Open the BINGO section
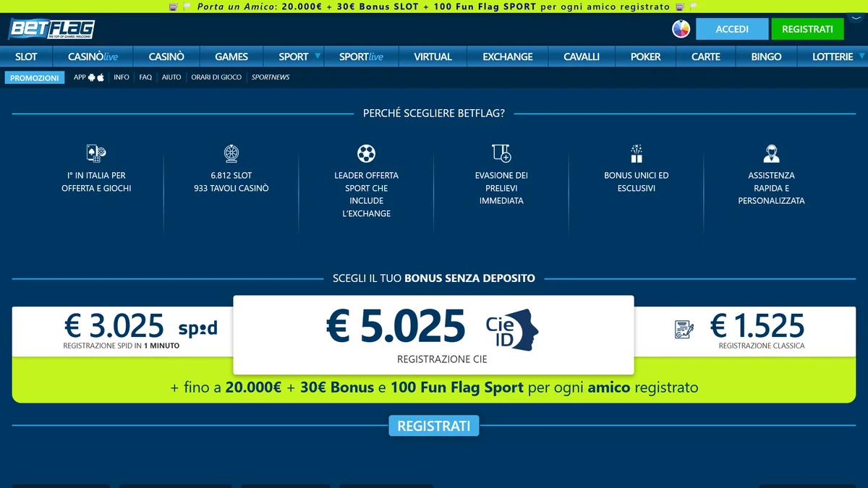 coord(766,56)
